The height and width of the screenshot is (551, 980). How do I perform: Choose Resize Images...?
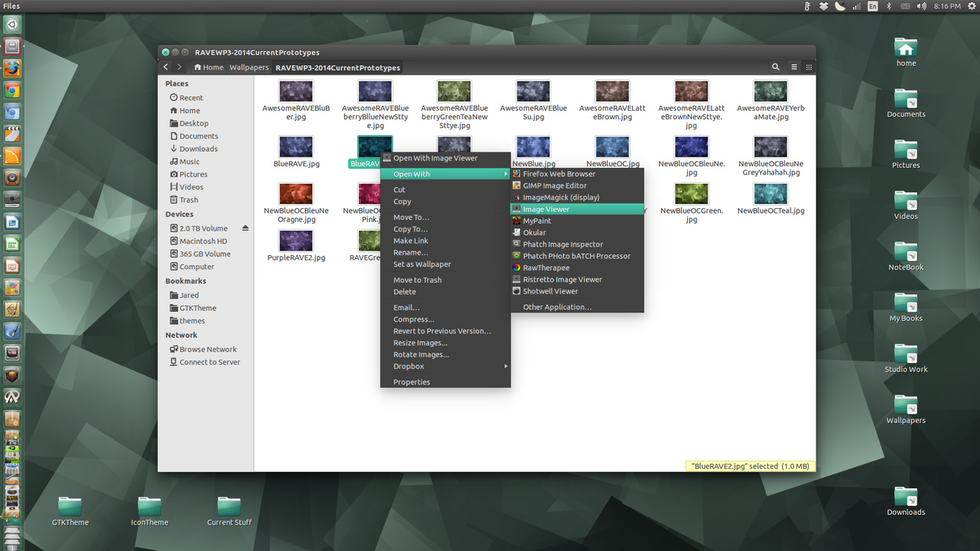tap(445, 343)
